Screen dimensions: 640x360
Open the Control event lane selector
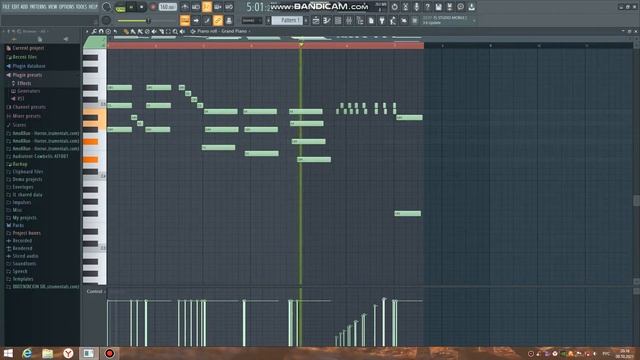95,291
